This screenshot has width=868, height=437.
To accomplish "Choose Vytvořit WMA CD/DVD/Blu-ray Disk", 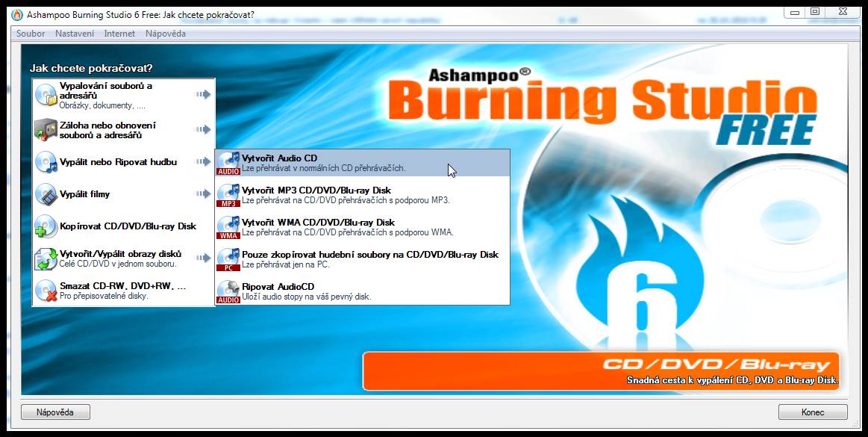I will coord(363,227).
